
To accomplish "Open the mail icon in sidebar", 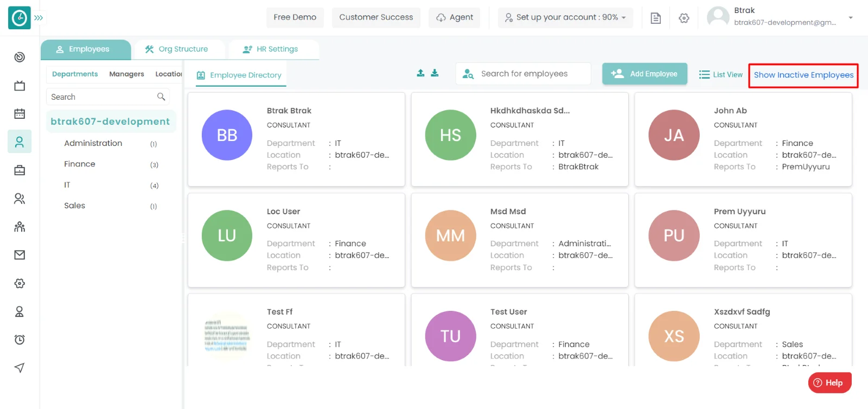I will click(x=20, y=255).
